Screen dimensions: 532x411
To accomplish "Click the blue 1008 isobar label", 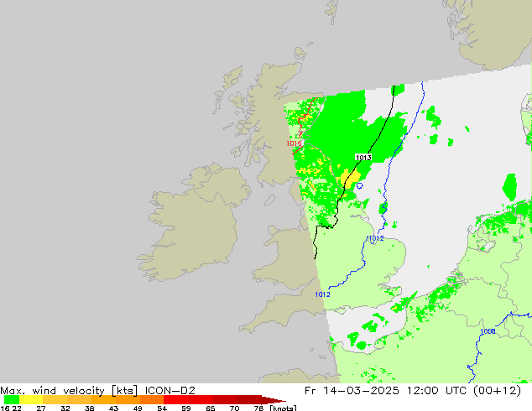I will [x=488, y=331].
